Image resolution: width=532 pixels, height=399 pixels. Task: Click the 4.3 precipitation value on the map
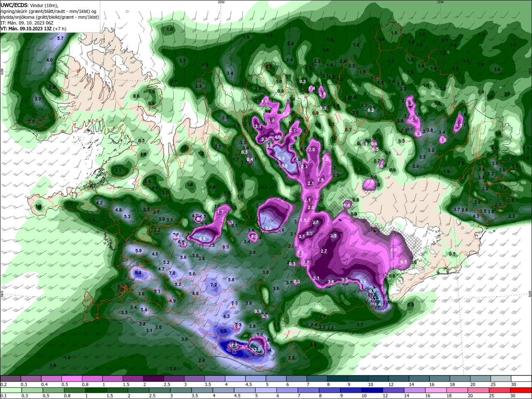point(476,217)
